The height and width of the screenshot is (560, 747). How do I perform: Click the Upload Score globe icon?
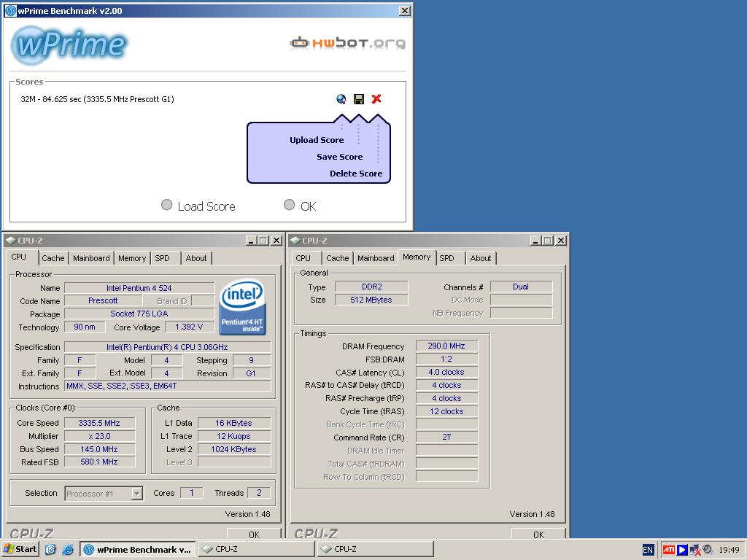tap(341, 99)
